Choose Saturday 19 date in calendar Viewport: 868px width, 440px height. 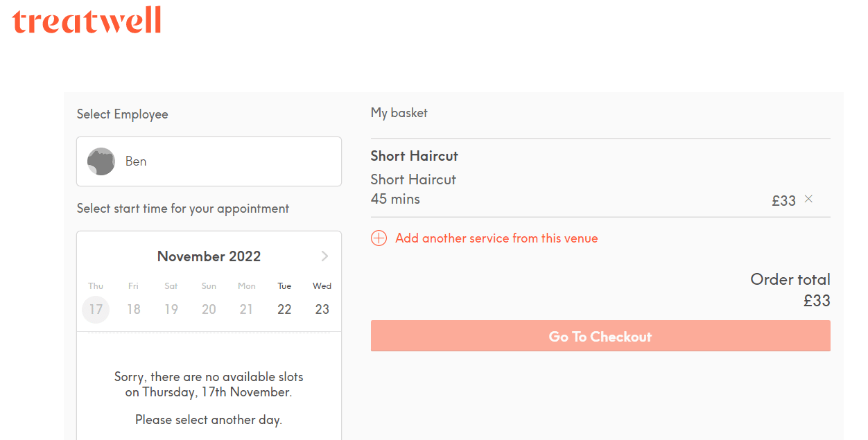coord(171,309)
